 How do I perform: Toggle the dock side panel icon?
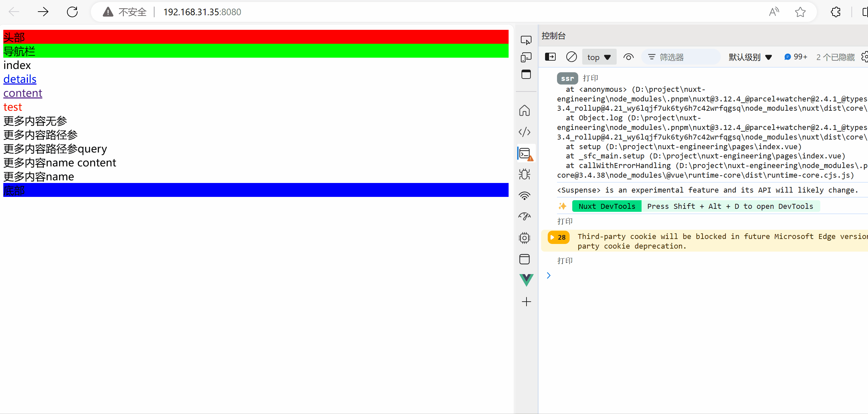click(x=526, y=75)
